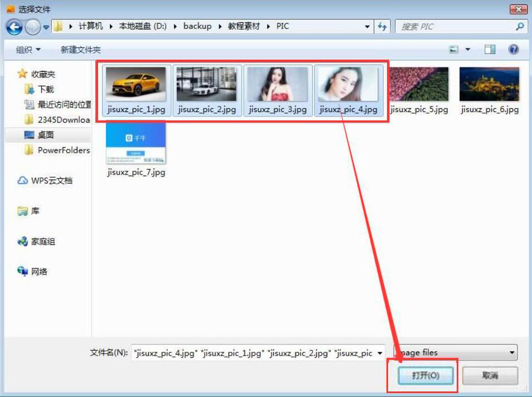Select 收藏夹 in the navigation pane
Viewport: 532px width, 397px height.
pyautogui.click(x=43, y=74)
